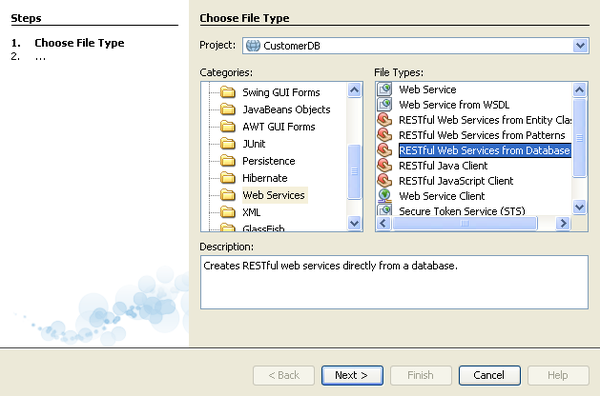Click the Web Service from WSDL icon
600x396 pixels.
tap(385, 104)
